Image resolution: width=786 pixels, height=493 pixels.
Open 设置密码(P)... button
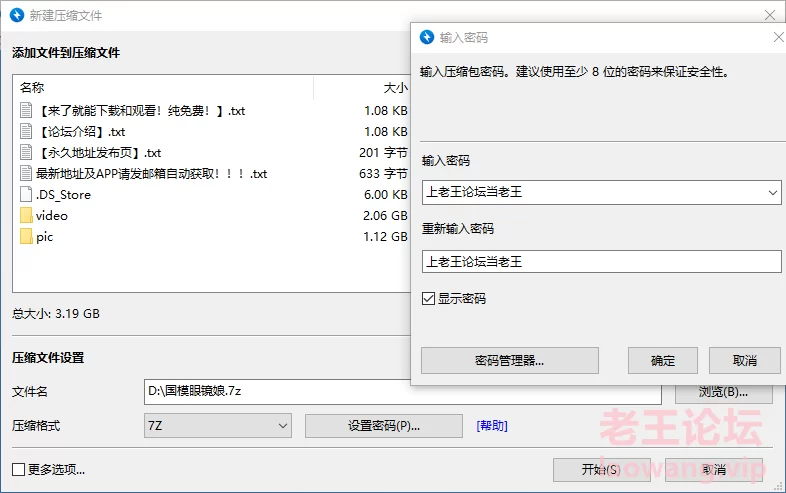[384, 426]
